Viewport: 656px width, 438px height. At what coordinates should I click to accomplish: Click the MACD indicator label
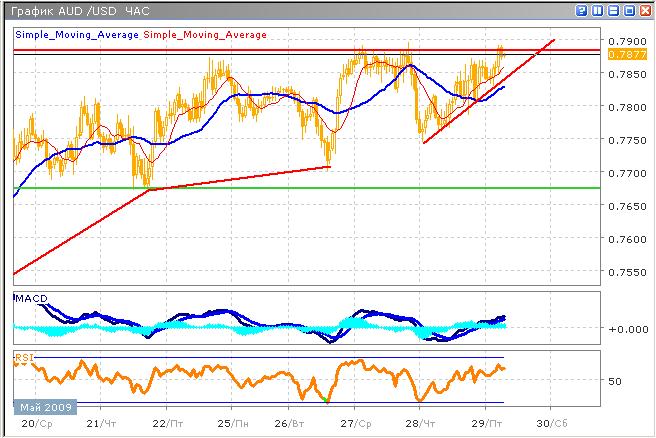31,299
